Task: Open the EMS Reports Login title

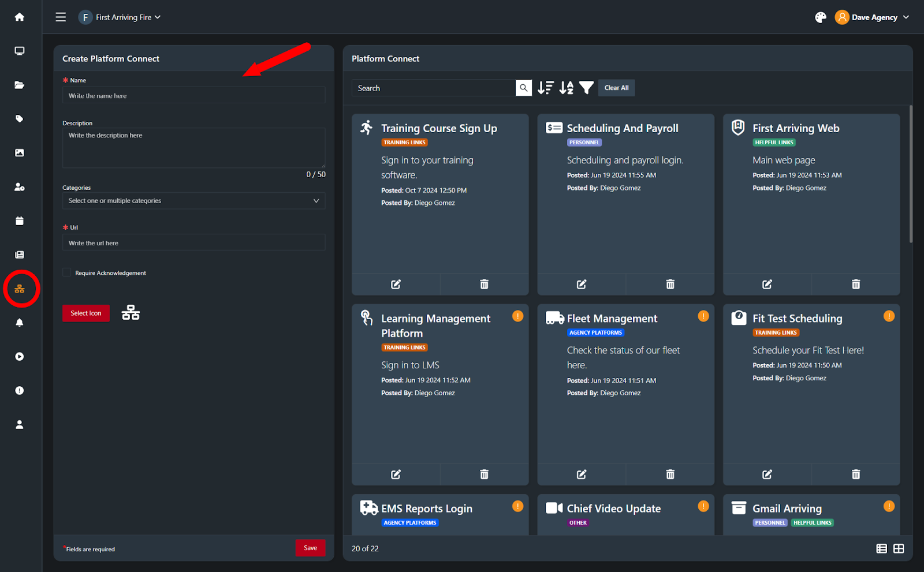Action: click(427, 509)
